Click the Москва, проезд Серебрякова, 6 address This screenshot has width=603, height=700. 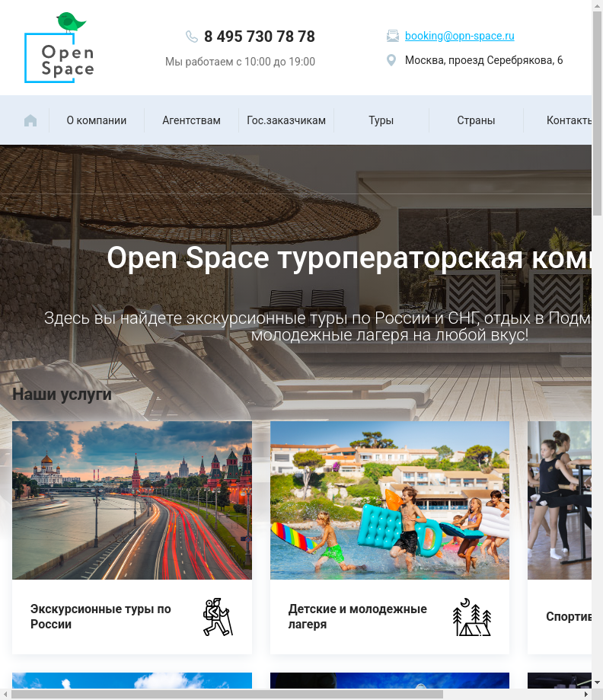[483, 60]
